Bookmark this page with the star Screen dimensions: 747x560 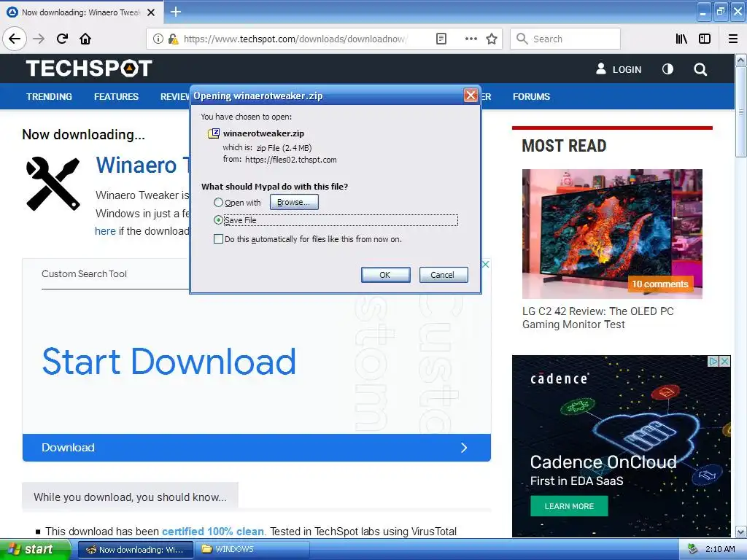tap(492, 39)
